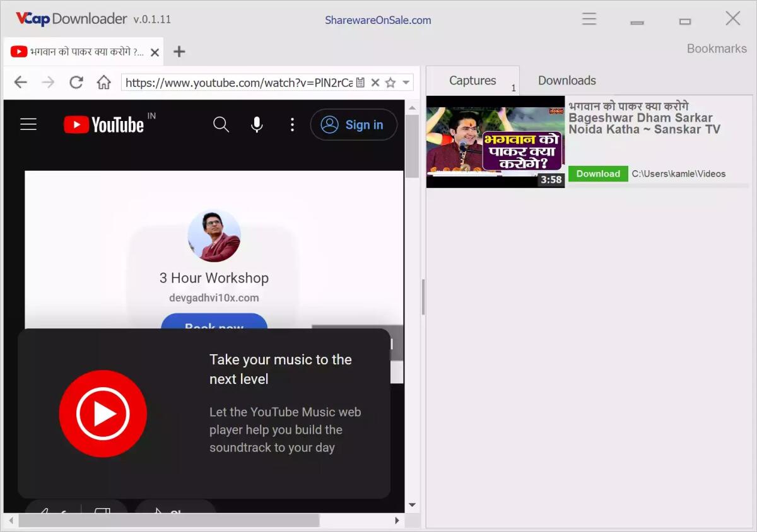Open the Bookmarks panel

[x=716, y=49]
